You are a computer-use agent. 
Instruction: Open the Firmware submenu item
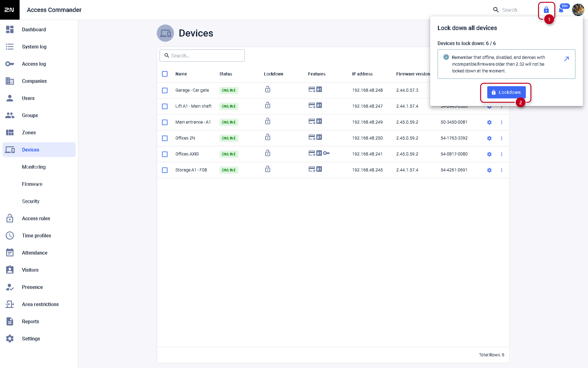[39, 184]
